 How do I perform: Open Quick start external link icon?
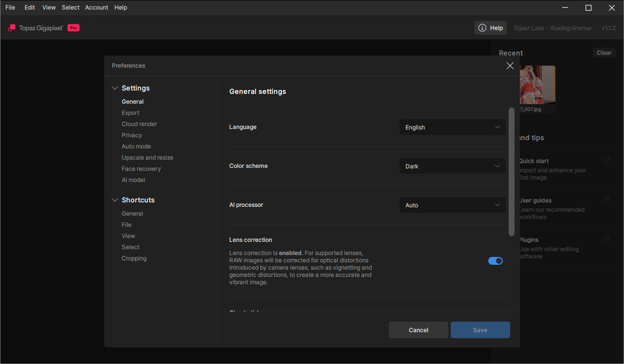607,160
